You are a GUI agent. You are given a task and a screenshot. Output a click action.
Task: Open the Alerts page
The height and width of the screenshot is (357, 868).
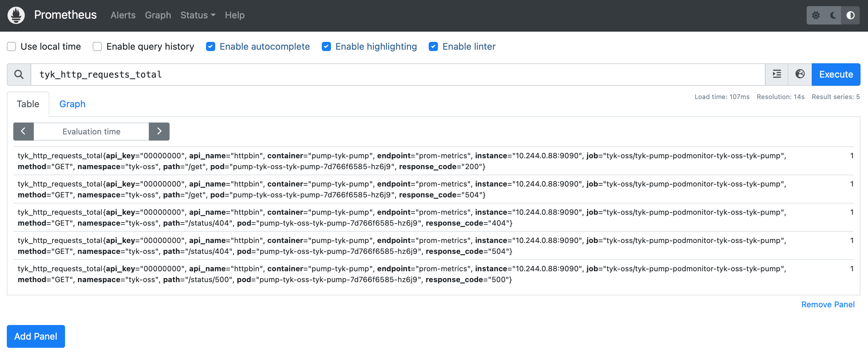(x=123, y=15)
